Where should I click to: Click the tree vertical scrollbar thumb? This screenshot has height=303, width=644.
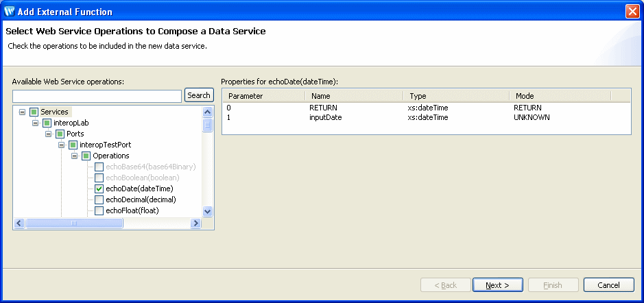click(207, 124)
